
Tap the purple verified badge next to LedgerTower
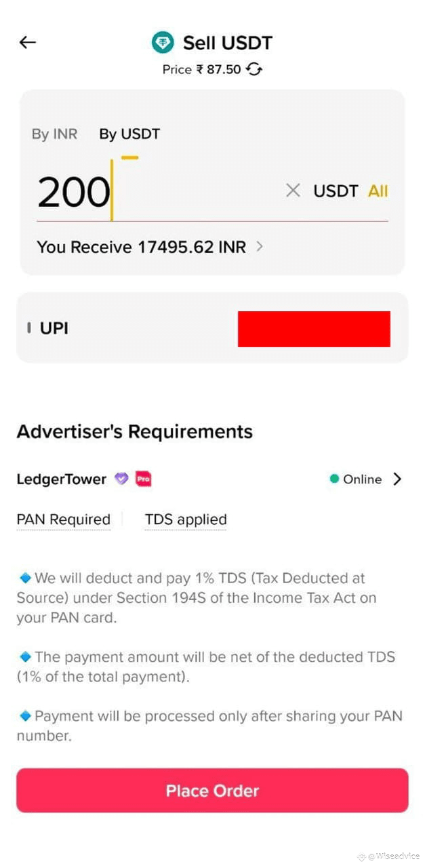pos(121,479)
